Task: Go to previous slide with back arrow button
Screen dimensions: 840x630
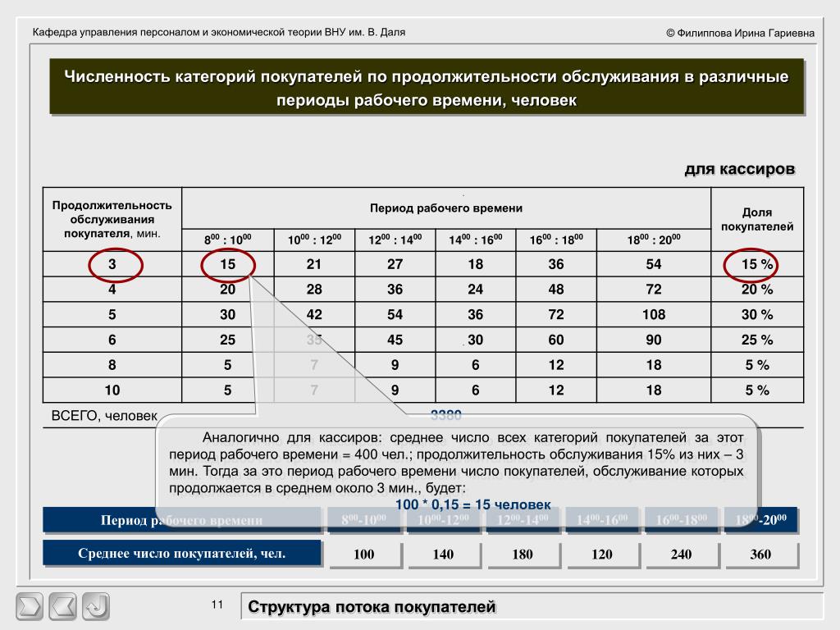Action: point(62,606)
